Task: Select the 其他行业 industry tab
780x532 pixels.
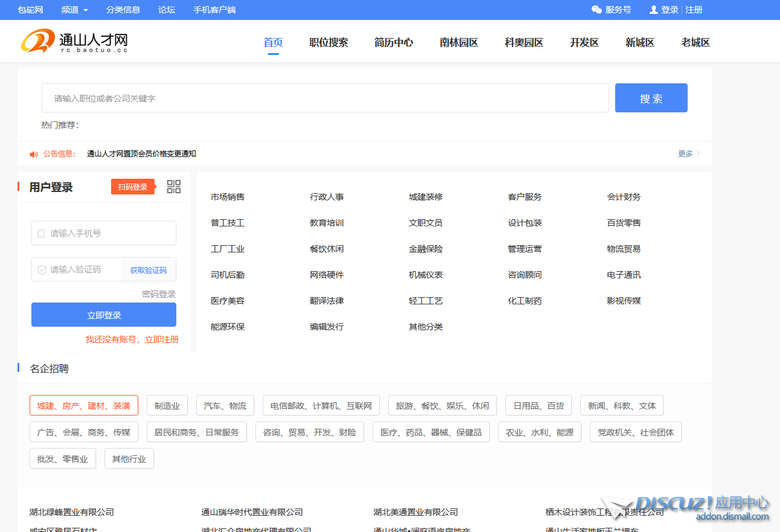Action: tap(129, 458)
